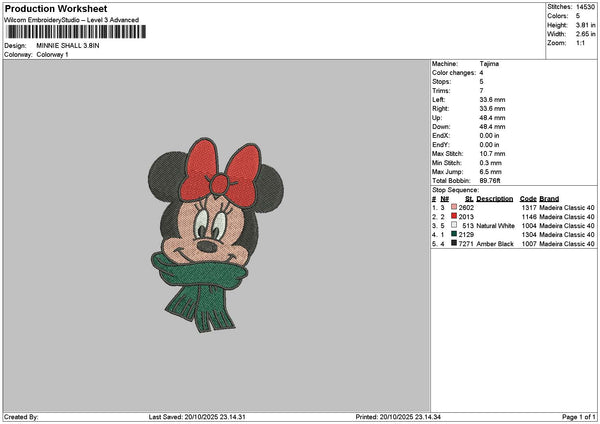This screenshot has width=600, height=424.
Task: Click the Code column header
Action: coord(528,199)
